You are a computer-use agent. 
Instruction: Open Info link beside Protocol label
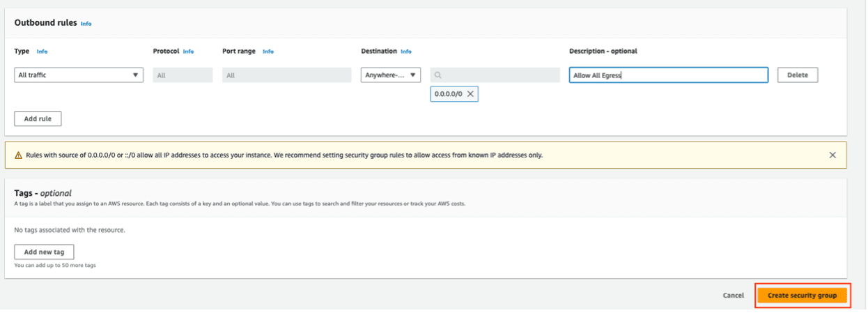click(188, 52)
